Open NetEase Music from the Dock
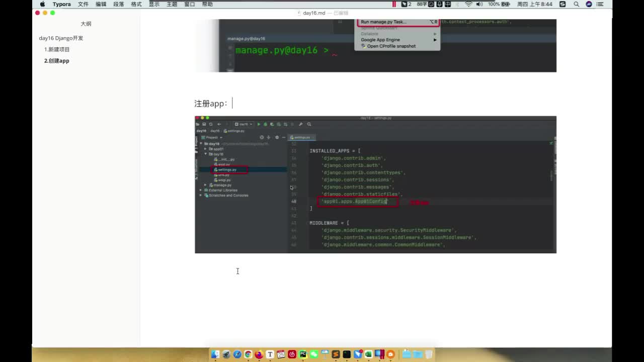 [292, 354]
